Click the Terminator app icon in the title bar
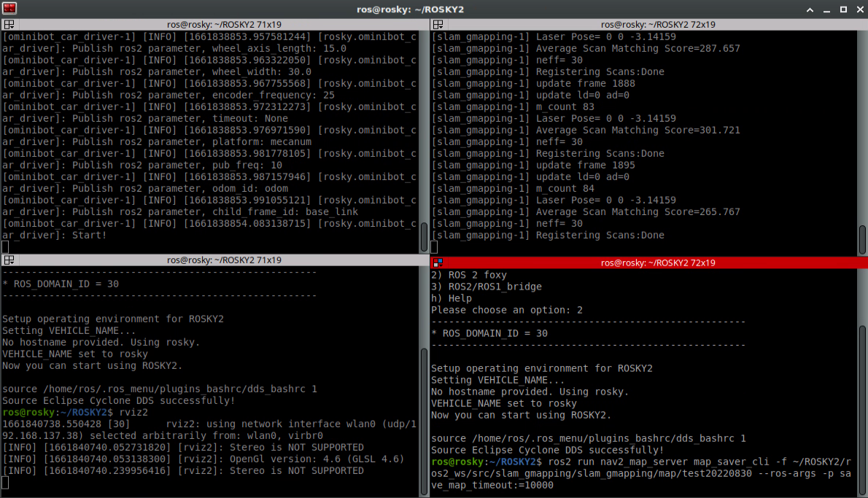 pyautogui.click(x=9, y=8)
